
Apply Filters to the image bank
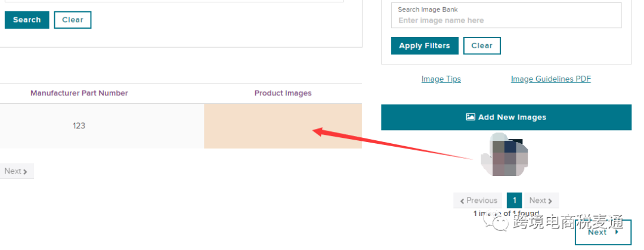pyautogui.click(x=425, y=45)
